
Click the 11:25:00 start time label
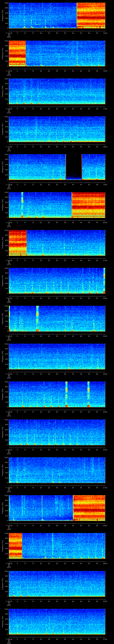pos(9,450)
